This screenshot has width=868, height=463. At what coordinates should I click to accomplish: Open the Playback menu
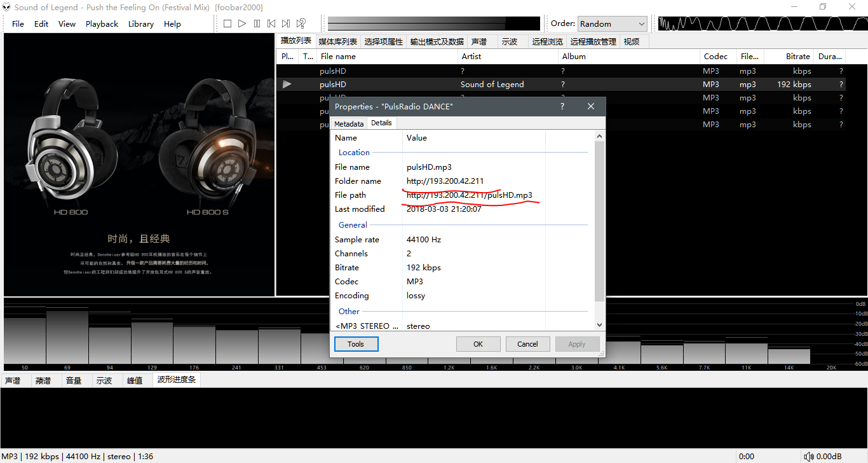coord(102,24)
